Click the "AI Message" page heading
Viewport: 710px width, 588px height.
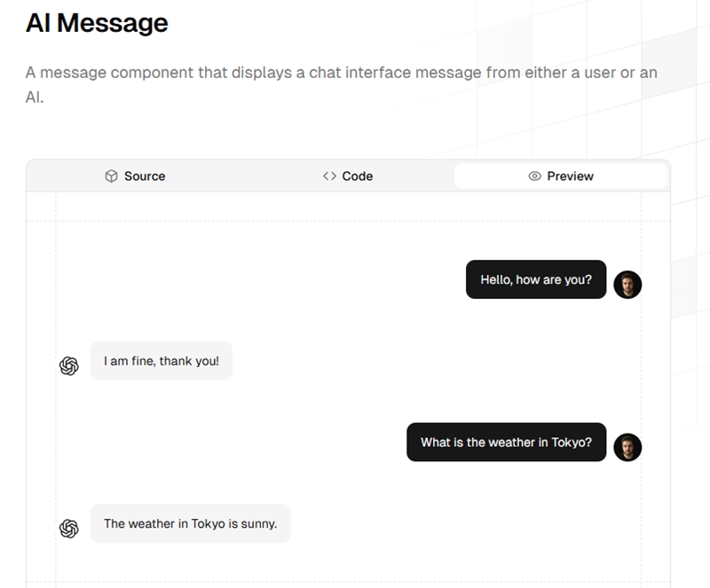tap(97, 23)
